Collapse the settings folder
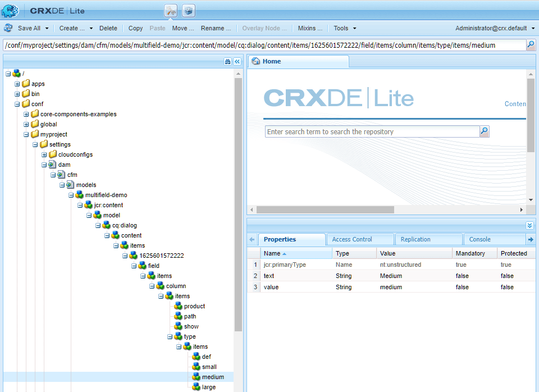 (35, 144)
